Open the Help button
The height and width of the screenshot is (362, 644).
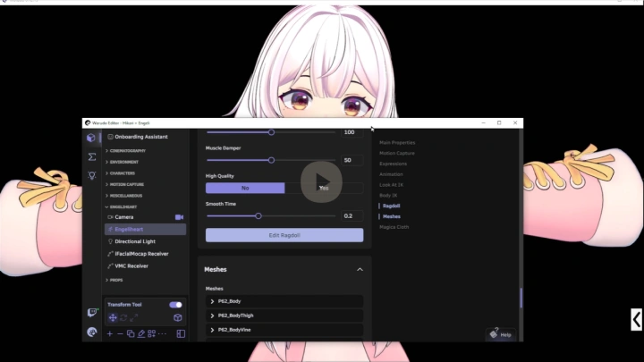tap(502, 334)
